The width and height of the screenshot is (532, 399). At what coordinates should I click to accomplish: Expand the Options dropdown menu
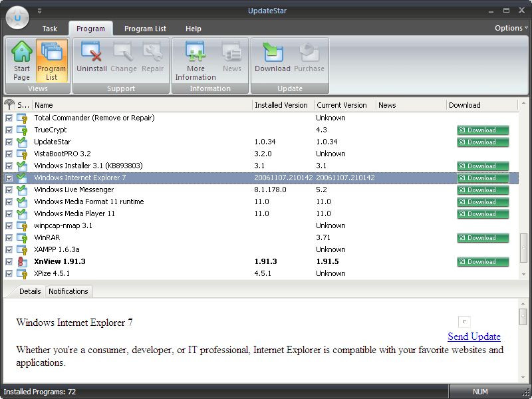click(x=511, y=28)
